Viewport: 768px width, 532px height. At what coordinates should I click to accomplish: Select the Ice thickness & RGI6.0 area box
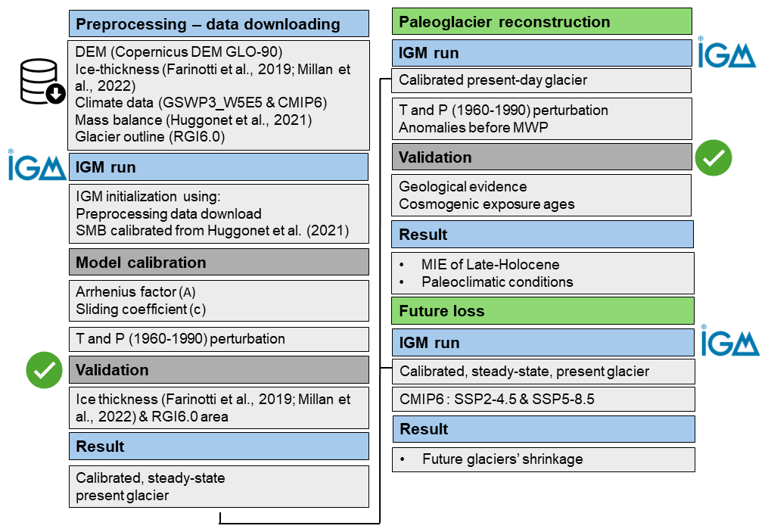pyautogui.click(x=219, y=407)
